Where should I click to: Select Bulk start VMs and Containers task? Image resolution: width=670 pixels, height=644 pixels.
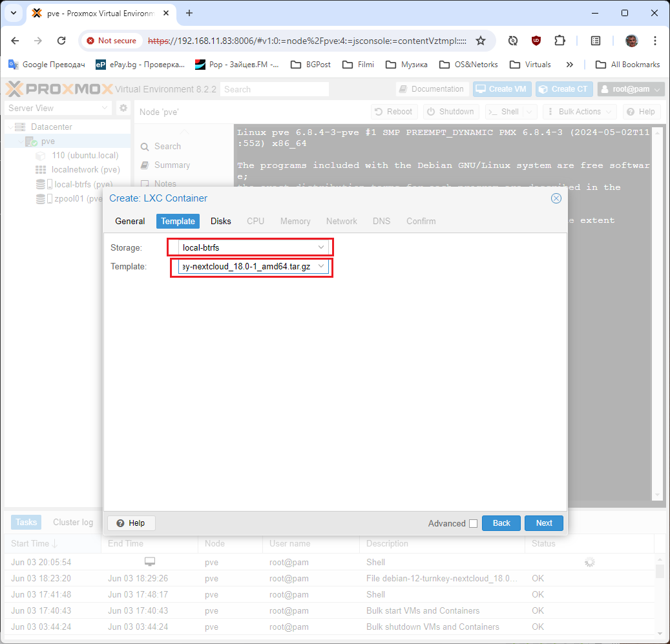pyautogui.click(x=330, y=610)
